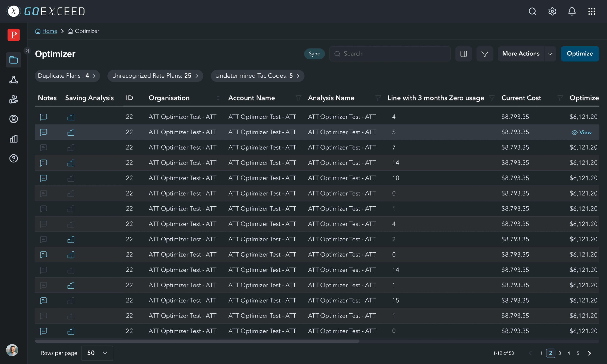Click the Optimize column header

pyautogui.click(x=584, y=98)
